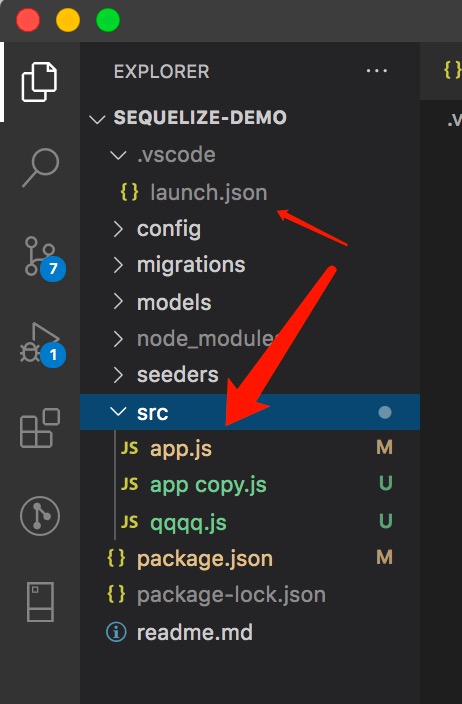Open the Search view in activity bar
Viewport: 462px width, 704px height.
(x=40, y=167)
